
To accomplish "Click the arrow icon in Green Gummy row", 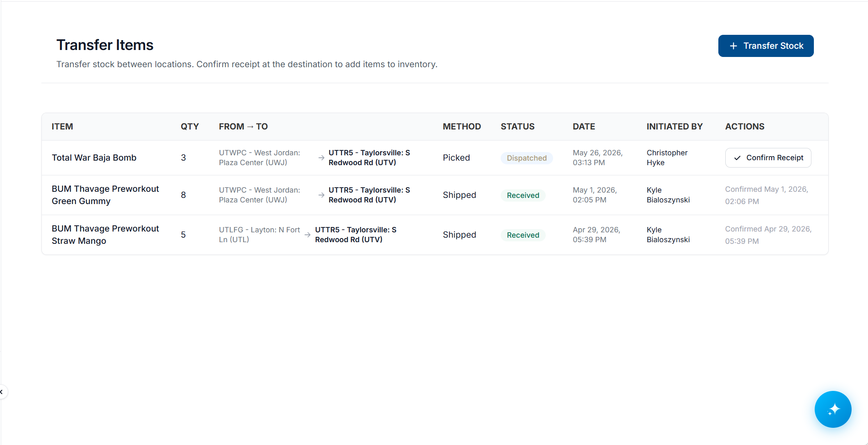I will [321, 195].
